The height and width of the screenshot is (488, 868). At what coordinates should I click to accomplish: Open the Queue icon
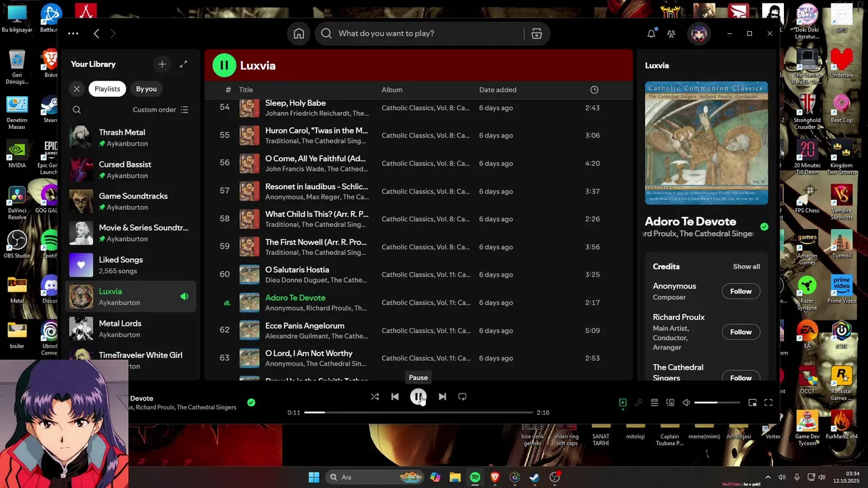point(654,403)
